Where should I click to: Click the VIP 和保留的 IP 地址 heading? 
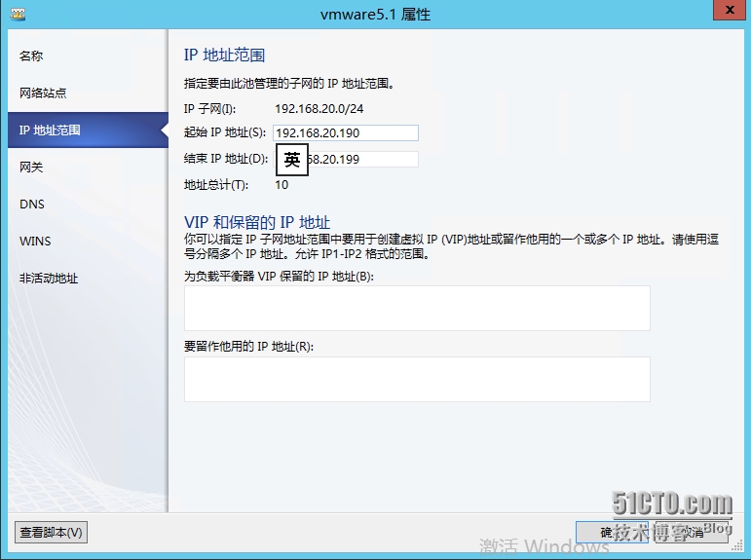[257, 222]
